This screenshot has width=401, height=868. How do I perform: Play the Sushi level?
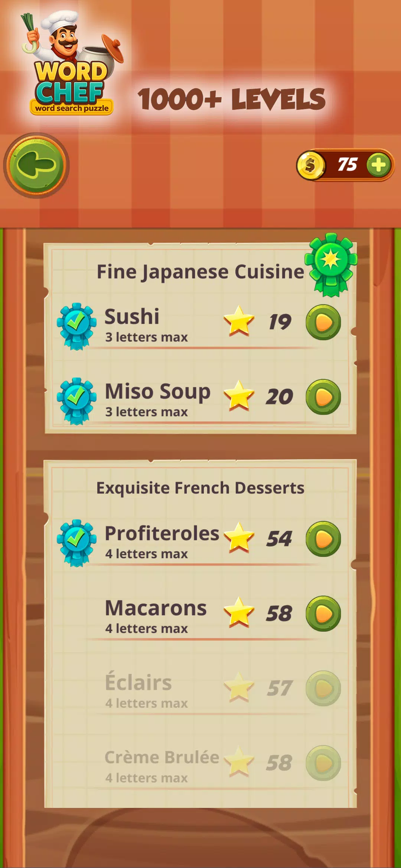(x=323, y=322)
